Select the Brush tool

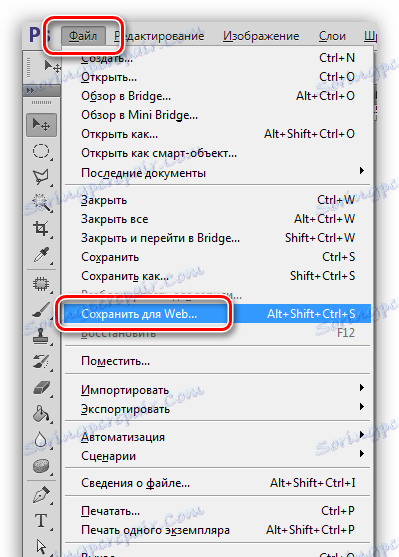pyautogui.click(x=41, y=310)
